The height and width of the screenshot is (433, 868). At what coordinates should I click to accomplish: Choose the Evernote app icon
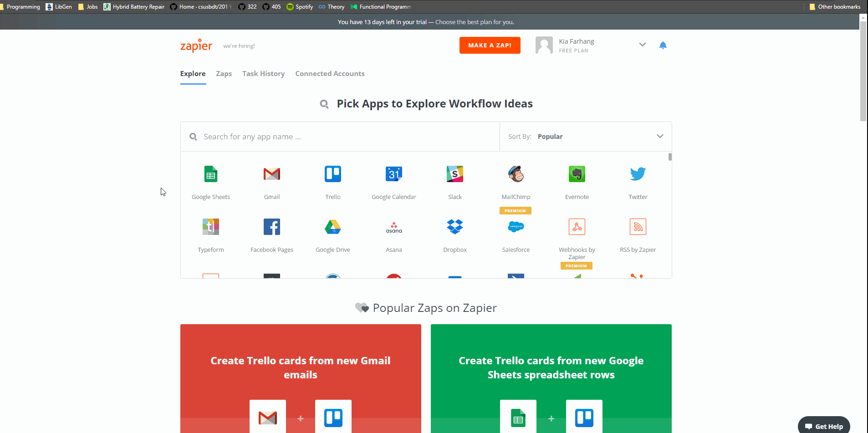tap(577, 174)
